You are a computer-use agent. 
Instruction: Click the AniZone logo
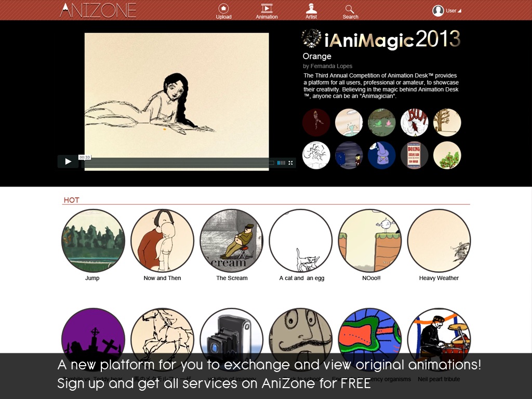(x=98, y=10)
